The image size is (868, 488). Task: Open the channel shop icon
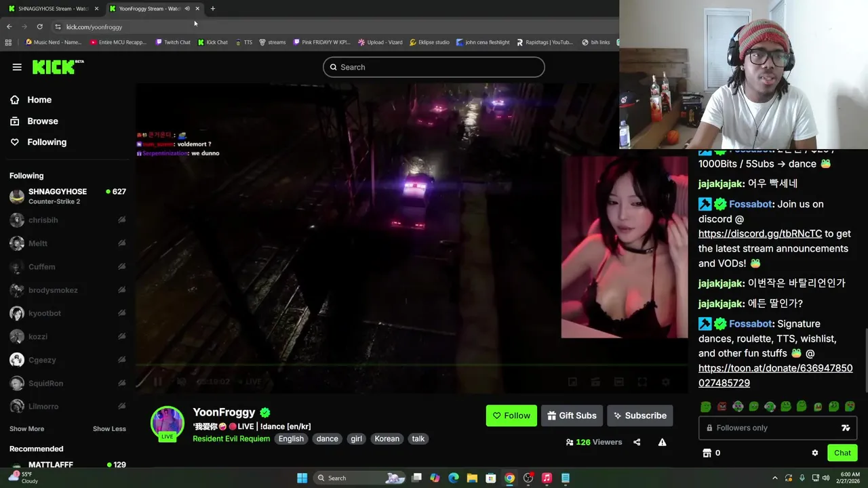coord(707,453)
